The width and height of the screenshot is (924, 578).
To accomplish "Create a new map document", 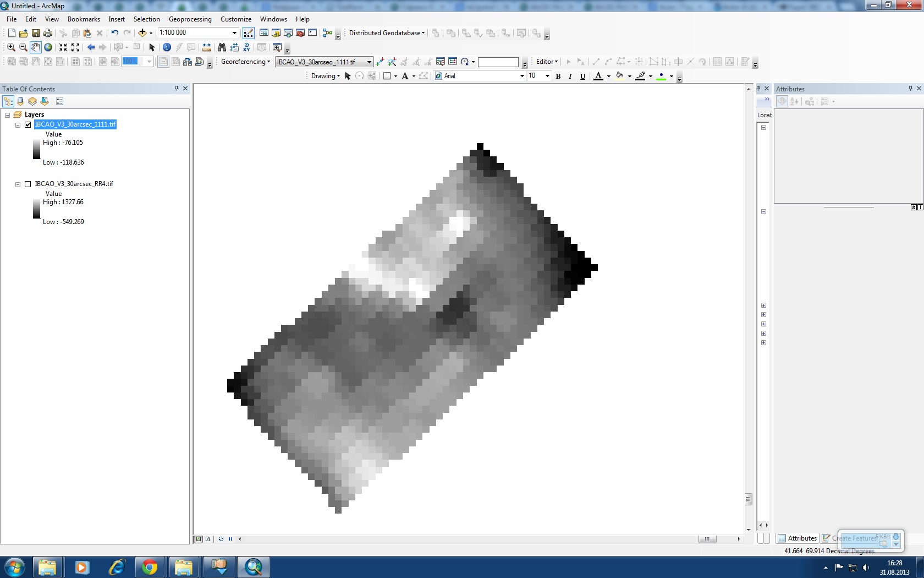I will pyautogui.click(x=11, y=33).
